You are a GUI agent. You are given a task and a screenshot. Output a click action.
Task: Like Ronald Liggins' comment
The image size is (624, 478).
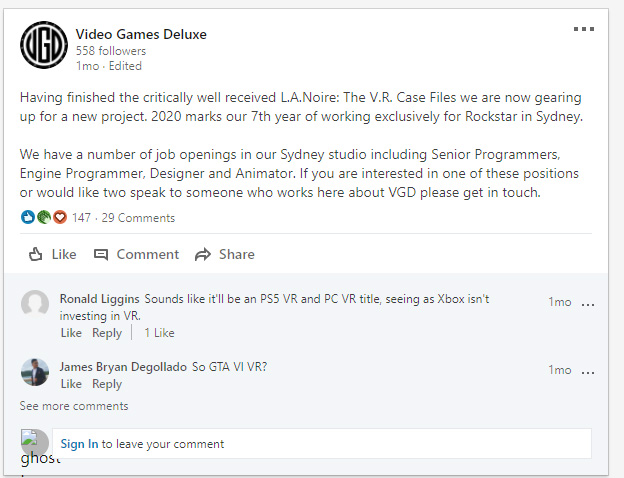[71, 333]
